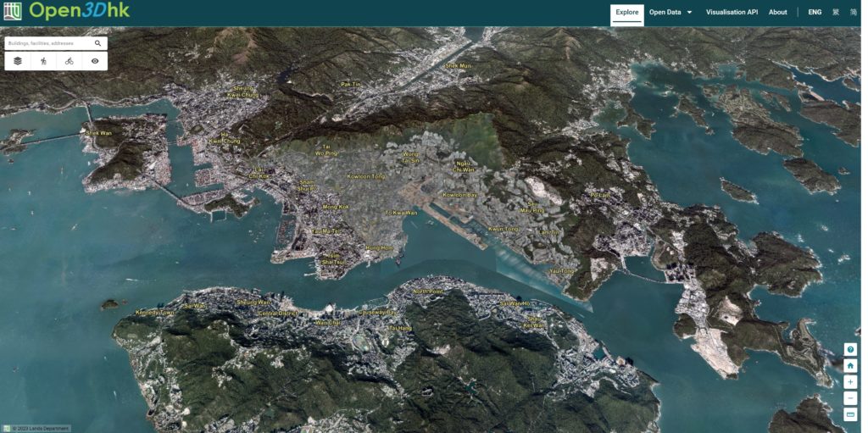The width and height of the screenshot is (868, 433).
Task: Select the cycling route icon
Action: (70, 61)
